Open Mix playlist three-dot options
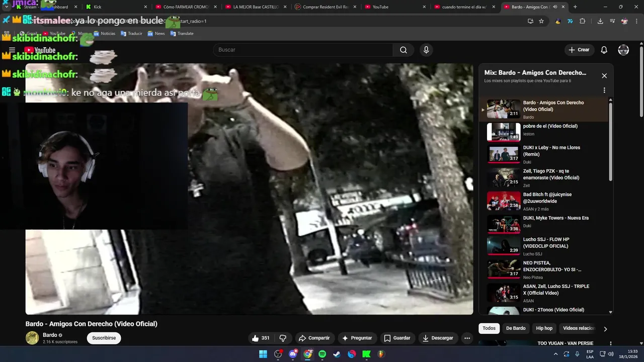Image resolution: width=644 pixels, height=362 pixels. coord(604,90)
